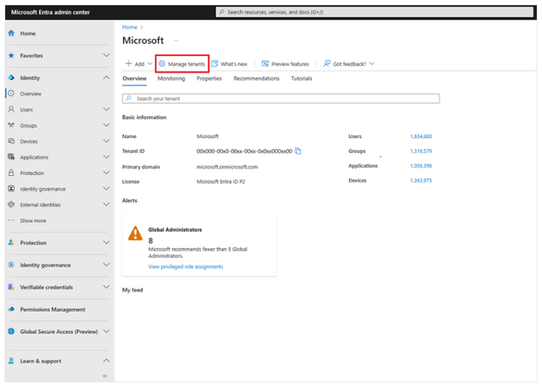Open Devices count 1,363,975 link
Viewport: 542px width, 392px height.
[421, 180]
